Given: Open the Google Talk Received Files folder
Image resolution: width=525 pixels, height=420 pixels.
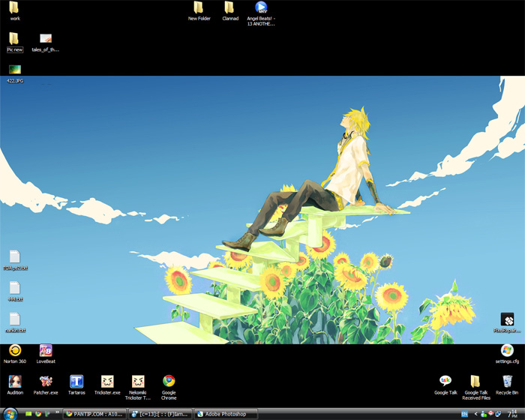Looking at the screenshot, I should (x=476, y=388).
